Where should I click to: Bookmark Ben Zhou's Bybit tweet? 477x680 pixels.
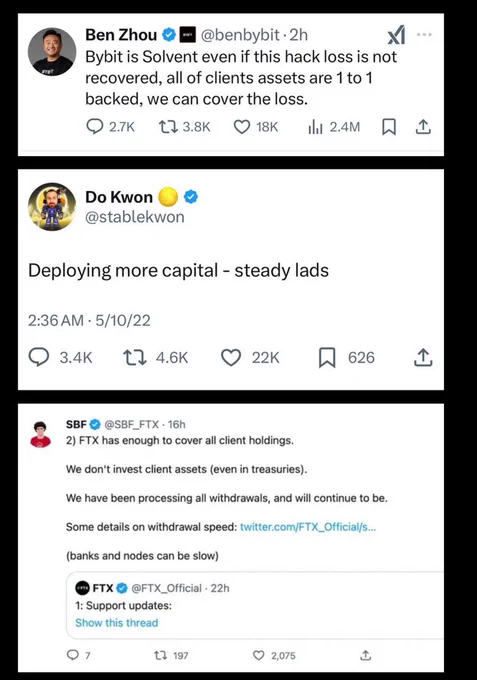click(x=389, y=127)
